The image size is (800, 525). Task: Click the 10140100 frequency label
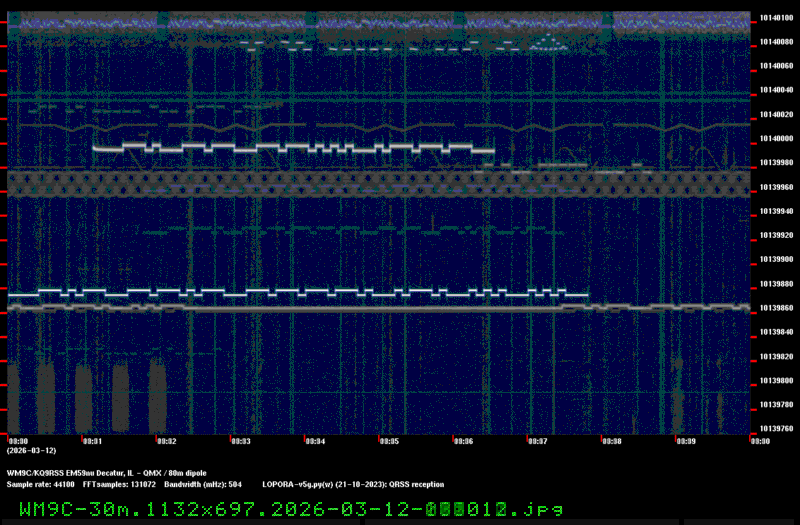click(x=776, y=18)
